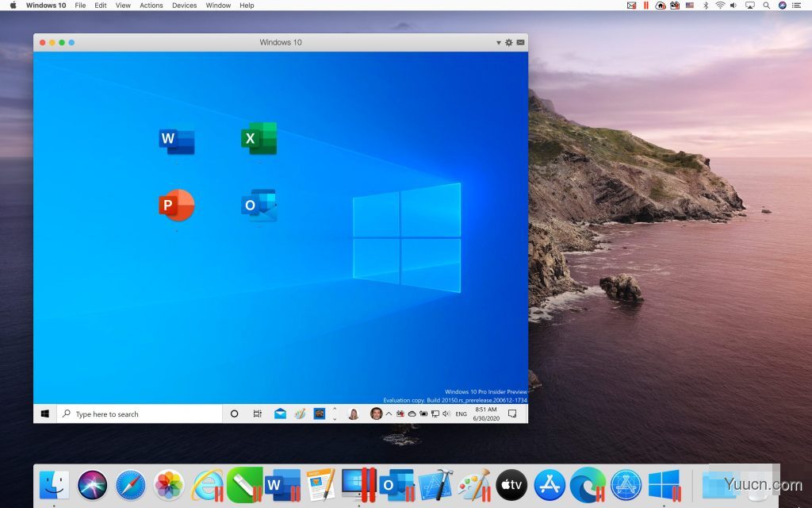Expand the hidden icons chevron on the taskbar
Screen dimensions: 812x508
tap(389, 414)
